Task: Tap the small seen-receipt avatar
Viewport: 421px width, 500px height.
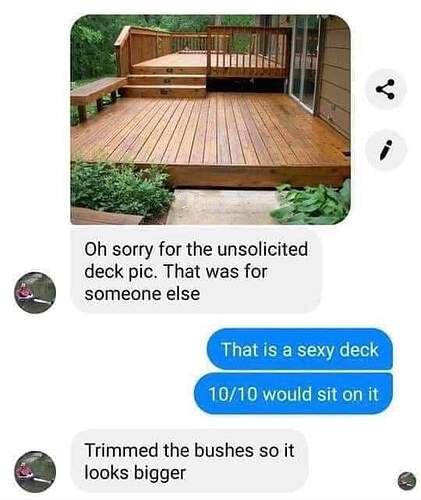Action: point(407,481)
